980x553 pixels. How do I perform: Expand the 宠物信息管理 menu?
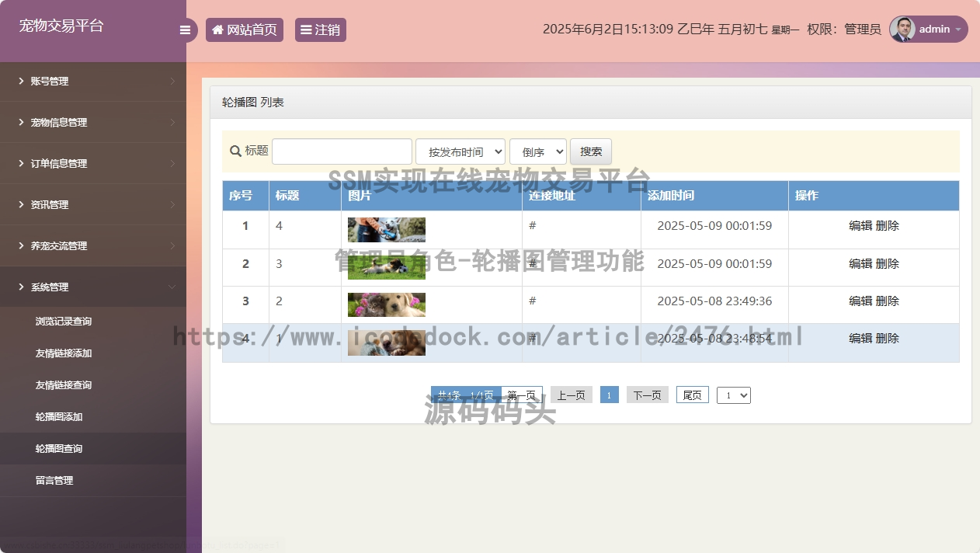click(x=93, y=122)
